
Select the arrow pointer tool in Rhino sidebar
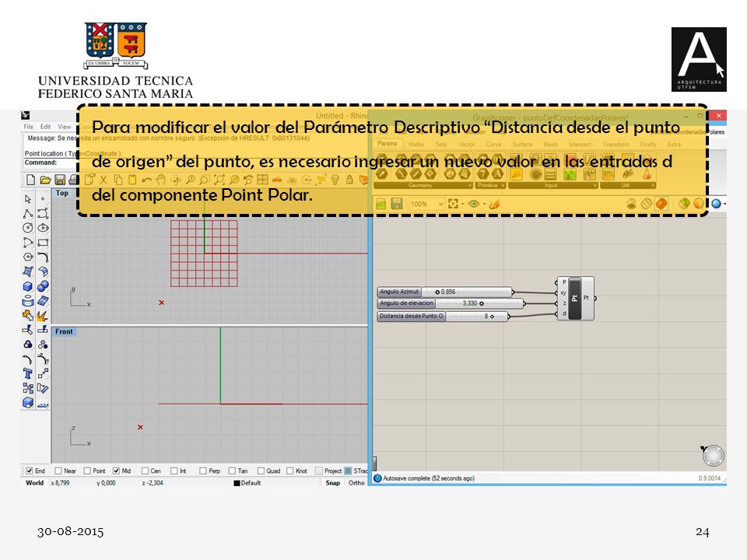28,198
